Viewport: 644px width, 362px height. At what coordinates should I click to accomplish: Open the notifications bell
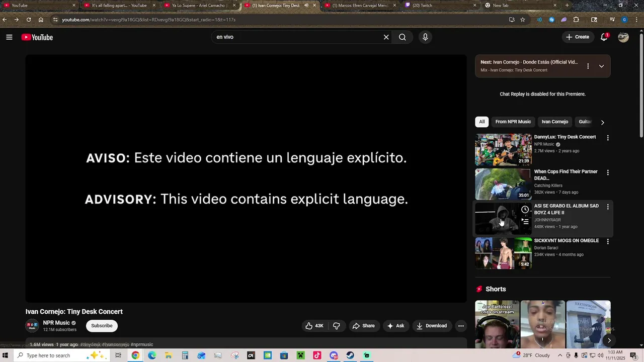[604, 37]
